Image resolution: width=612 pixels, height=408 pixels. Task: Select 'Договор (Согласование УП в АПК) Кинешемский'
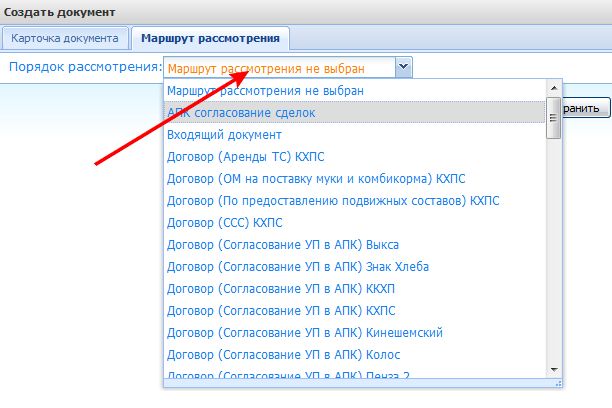305,333
